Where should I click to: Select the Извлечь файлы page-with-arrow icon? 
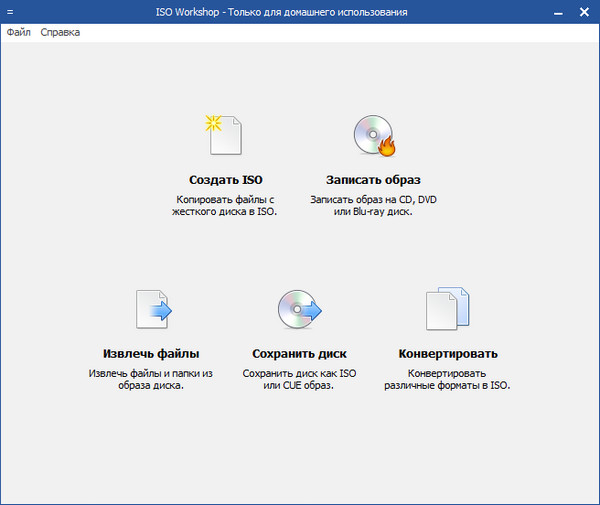click(152, 309)
